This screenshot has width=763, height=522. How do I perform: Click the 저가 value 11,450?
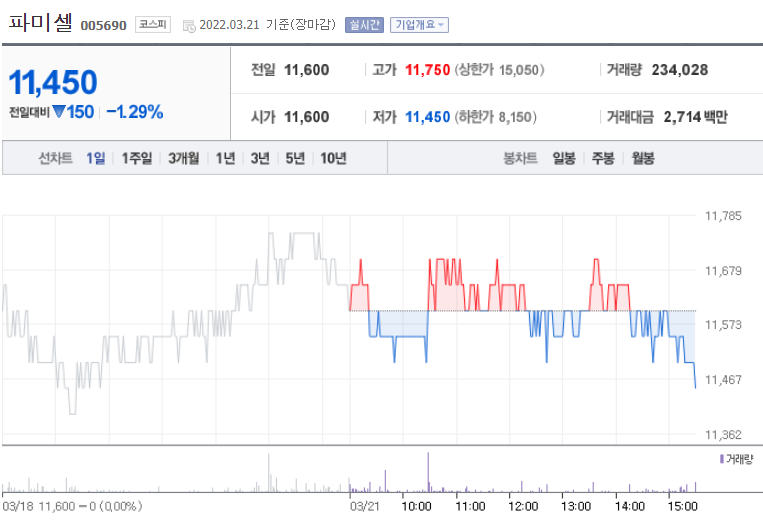pyautogui.click(x=428, y=117)
